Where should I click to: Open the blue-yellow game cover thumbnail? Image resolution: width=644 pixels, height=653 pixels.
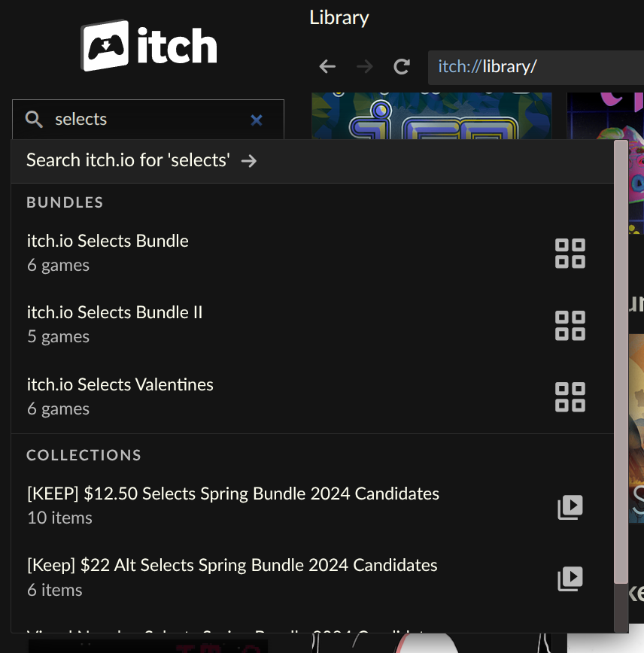(x=432, y=116)
